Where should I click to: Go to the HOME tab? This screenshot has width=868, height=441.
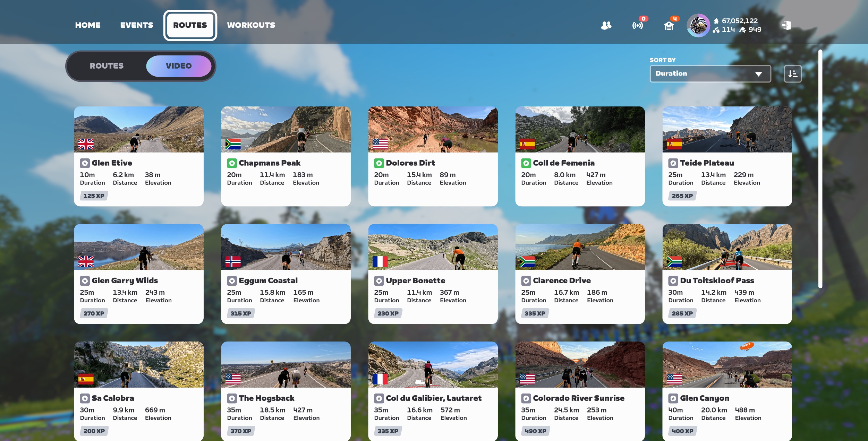88,25
